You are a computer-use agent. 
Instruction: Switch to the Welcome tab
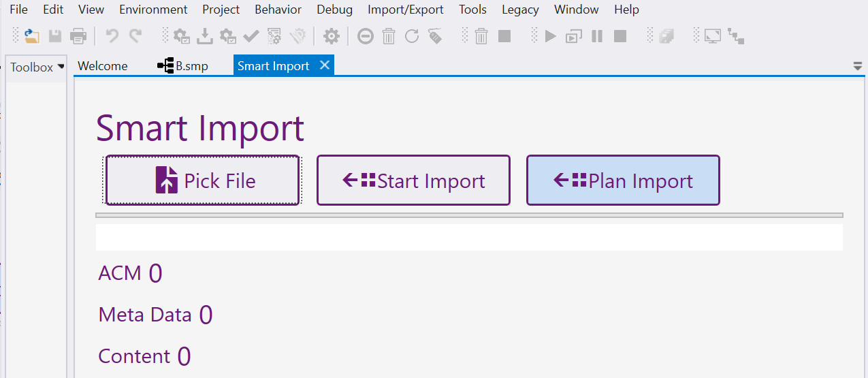(103, 66)
